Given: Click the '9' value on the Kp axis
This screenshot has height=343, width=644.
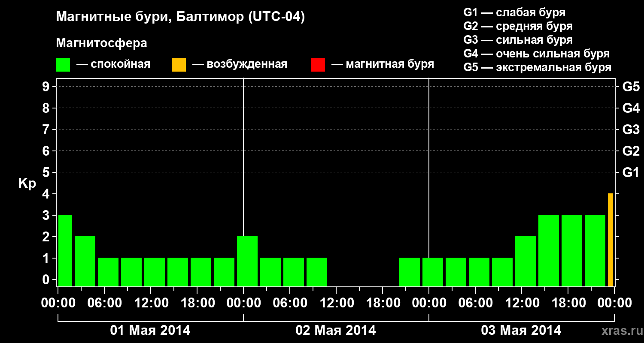Looking at the screenshot, I should click(x=47, y=87).
